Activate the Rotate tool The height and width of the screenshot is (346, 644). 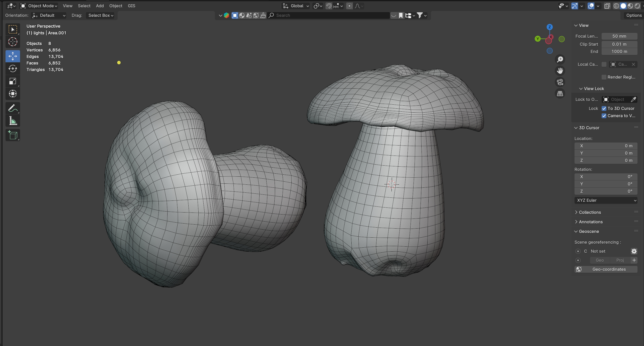13,68
